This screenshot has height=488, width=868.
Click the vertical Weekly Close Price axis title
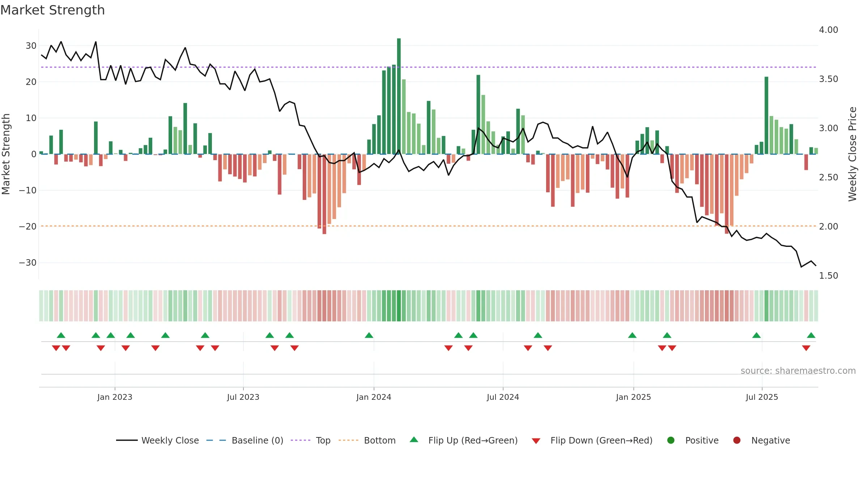[852, 154]
